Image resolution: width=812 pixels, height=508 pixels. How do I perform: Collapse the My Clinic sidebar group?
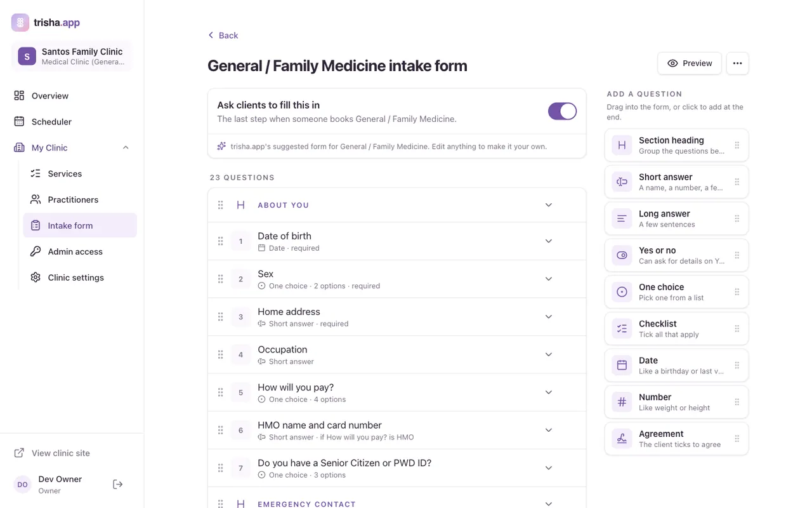126,148
